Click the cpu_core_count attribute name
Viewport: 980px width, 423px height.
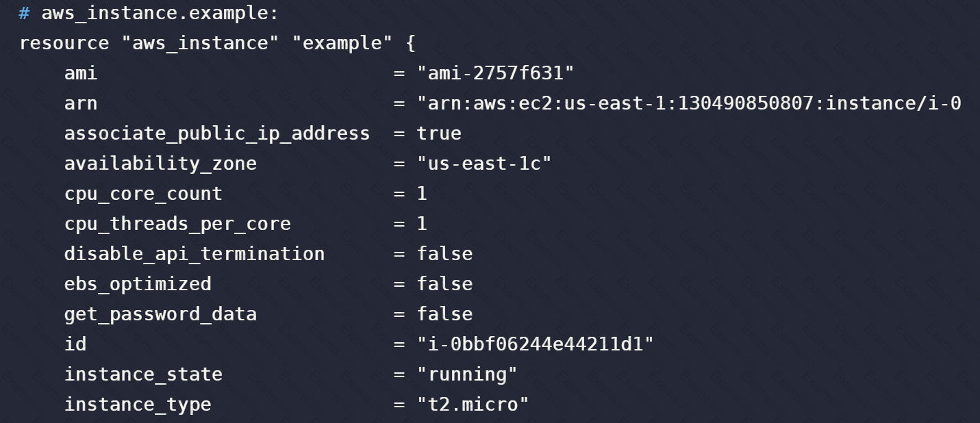143,194
